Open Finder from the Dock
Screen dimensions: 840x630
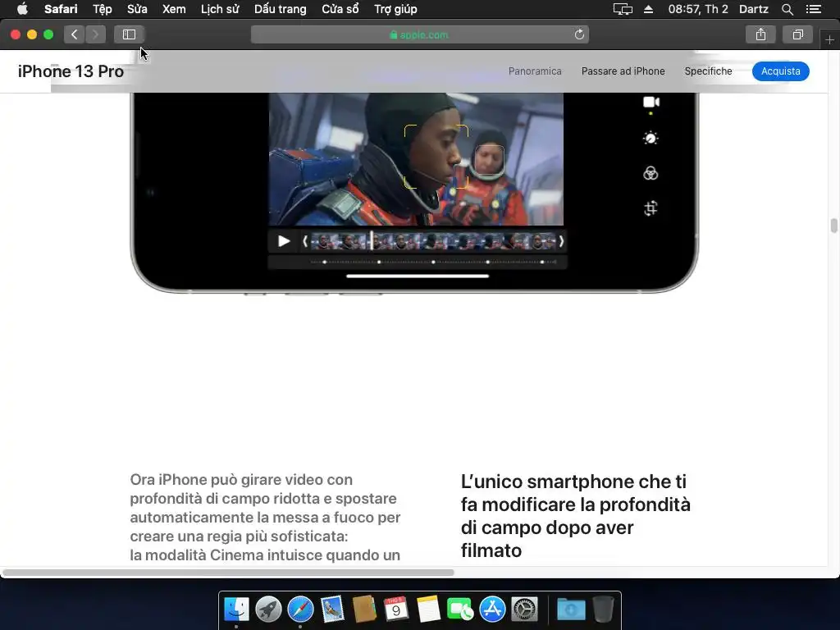pos(236,609)
